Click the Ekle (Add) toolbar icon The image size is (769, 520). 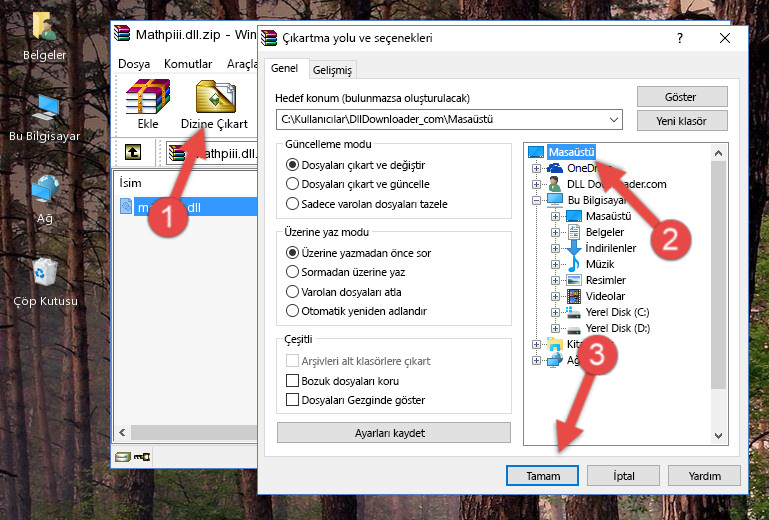(148, 104)
